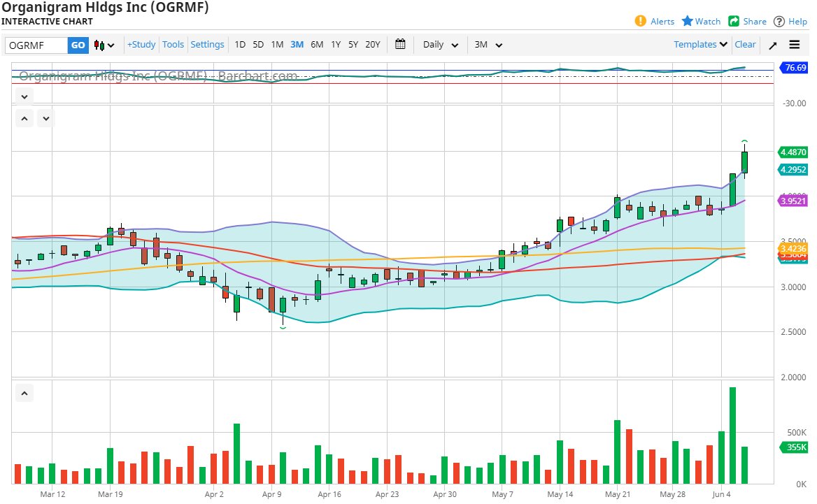Image resolution: width=817 pixels, height=504 pixels.
Task: Click the Apr 16 date axis label
Action: (329, 494)
